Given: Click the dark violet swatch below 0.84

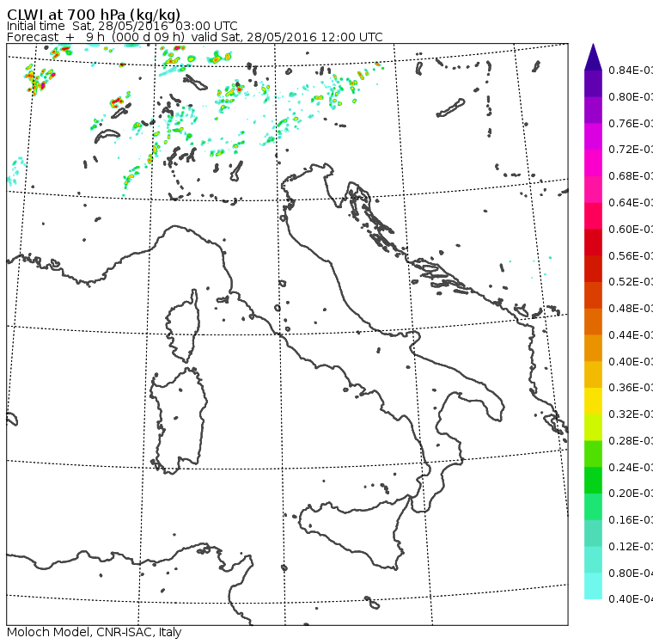Looking at the screenshot, I should point(593,83).
